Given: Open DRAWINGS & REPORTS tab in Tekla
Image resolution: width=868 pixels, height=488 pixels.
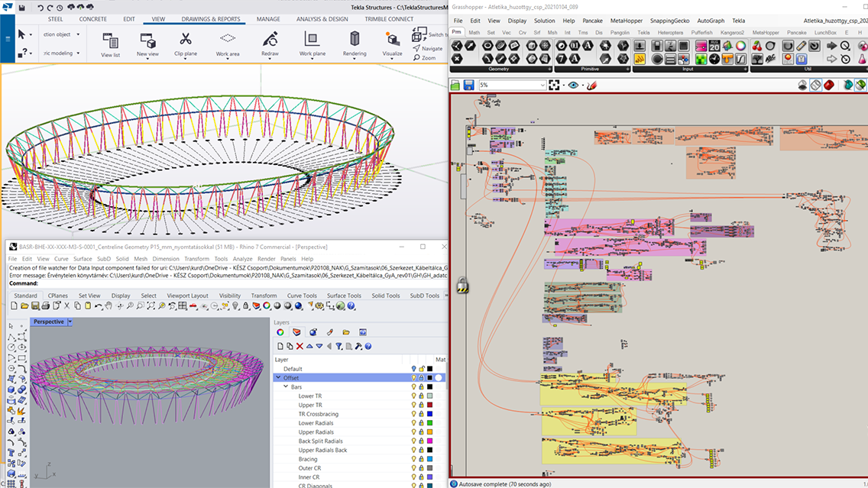Looking at the screenshot, I should coord(211,19).
